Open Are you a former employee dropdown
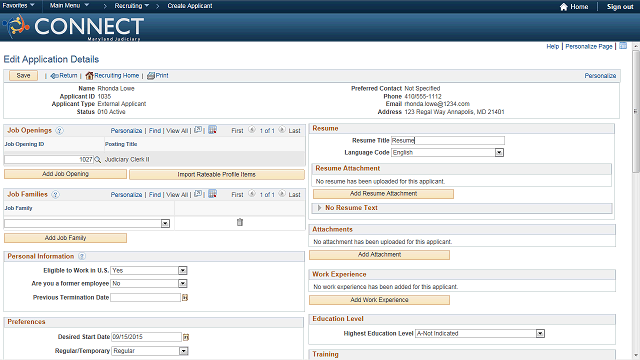640x360 pixels. [183, 284]
